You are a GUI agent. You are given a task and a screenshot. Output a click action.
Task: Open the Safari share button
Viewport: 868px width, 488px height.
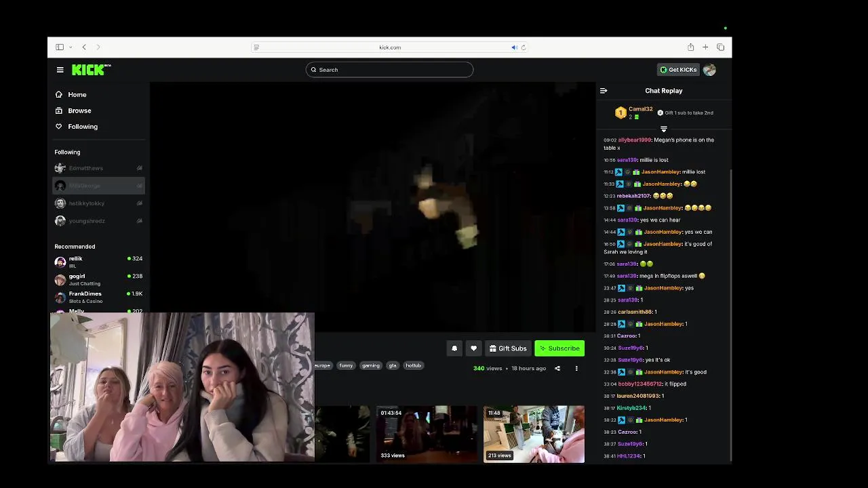(690, 47)
